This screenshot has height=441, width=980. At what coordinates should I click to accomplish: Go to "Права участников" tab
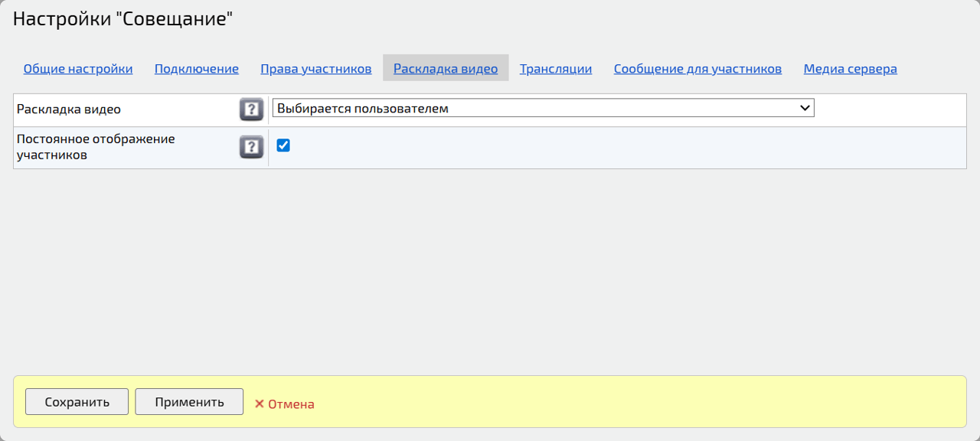click(x=315, y=68)
